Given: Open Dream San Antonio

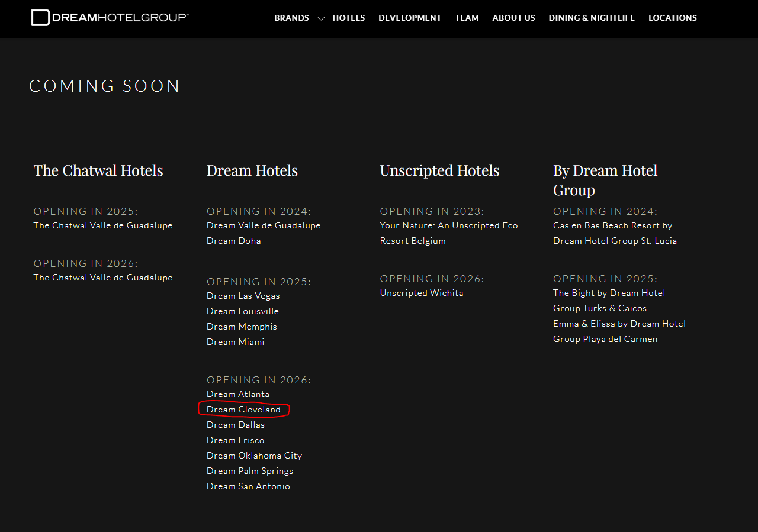Looking at the screenshot, I should (249, 486).
